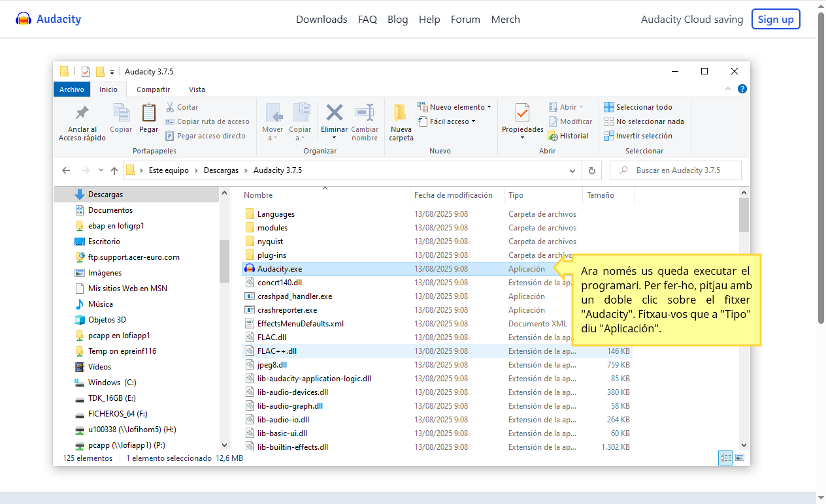
Task: Click the properties icon in the title bar quick access toolbar
Action: click(86, 72)
